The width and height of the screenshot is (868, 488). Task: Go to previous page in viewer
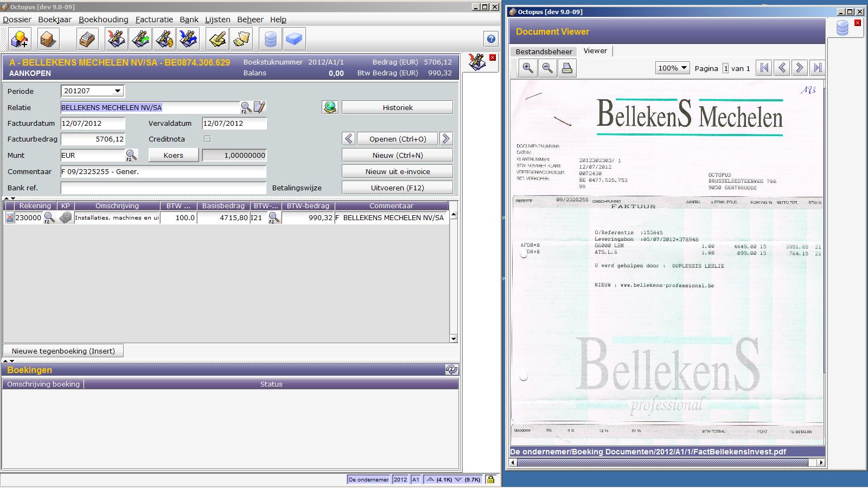click(x=782, y=68)
